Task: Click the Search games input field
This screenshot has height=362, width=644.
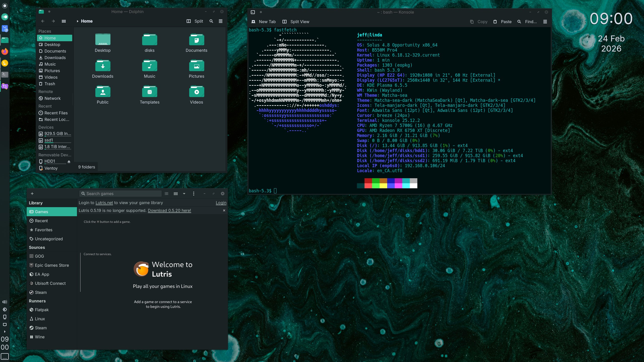Action: [120, 193]
